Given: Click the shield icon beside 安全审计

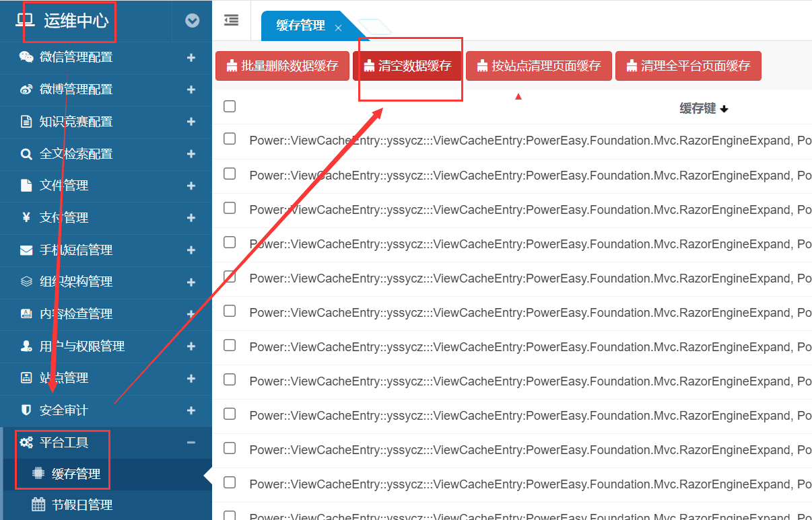Looking at the screenshot, I should [26, 410].
